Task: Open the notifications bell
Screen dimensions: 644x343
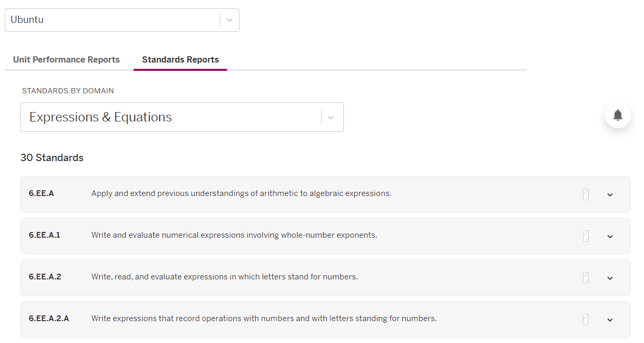Action: [x=617, y=115]
